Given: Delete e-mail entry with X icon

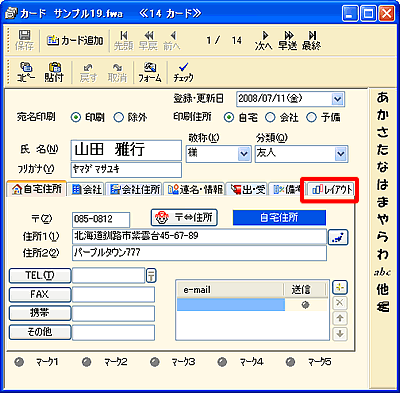Looking at the screenshot, I should pyautogui.click(x=340, y=303).
